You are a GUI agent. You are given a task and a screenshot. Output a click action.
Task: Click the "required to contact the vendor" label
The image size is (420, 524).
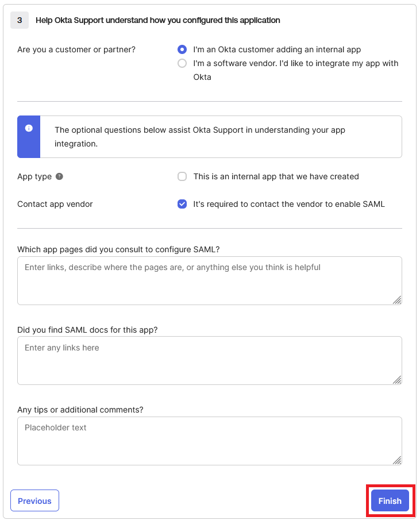click(289, 204)
